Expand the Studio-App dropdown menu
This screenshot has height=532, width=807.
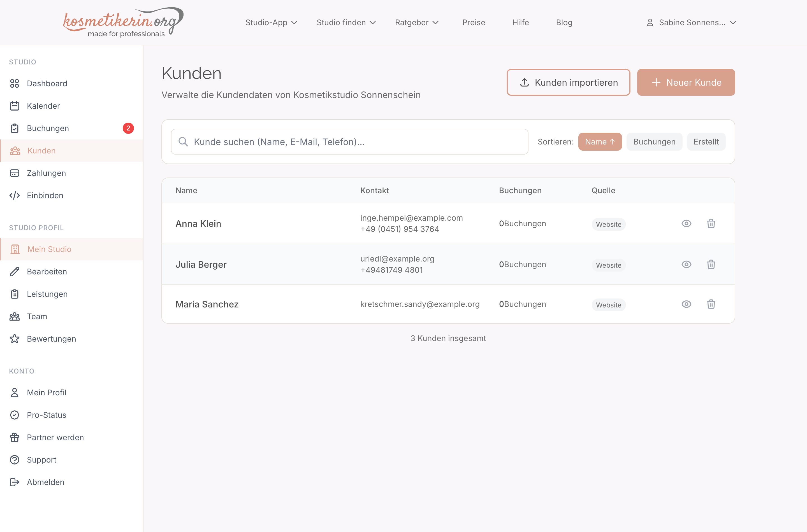tap(271, 22)
